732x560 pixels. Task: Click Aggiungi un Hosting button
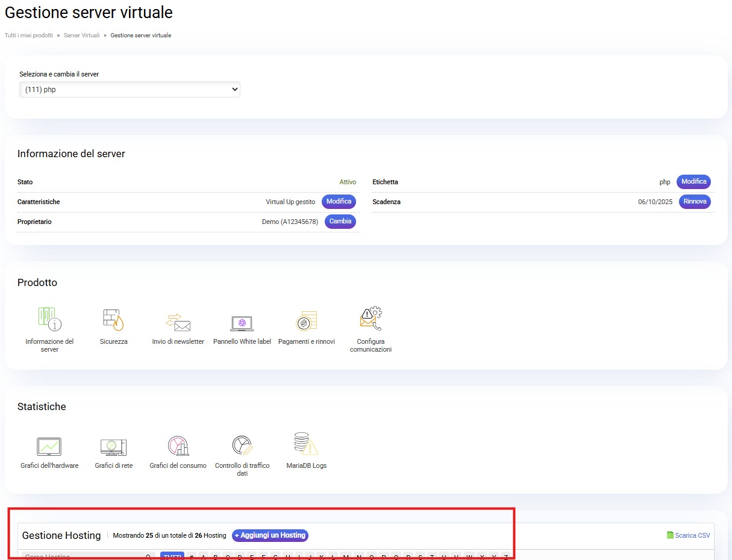pyautogui.click(x=270, y=535)
